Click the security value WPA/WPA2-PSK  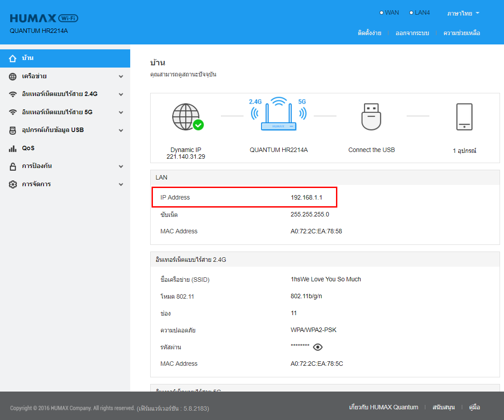(x=313, y=330)
